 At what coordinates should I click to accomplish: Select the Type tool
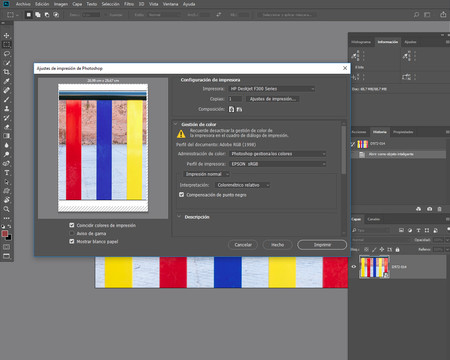[6, 173]
